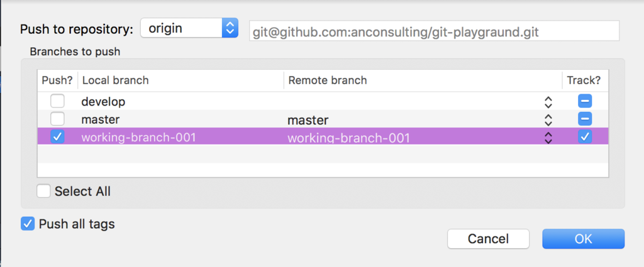Select the develop local branch row
644x267 pixels.
coord(323,101)
